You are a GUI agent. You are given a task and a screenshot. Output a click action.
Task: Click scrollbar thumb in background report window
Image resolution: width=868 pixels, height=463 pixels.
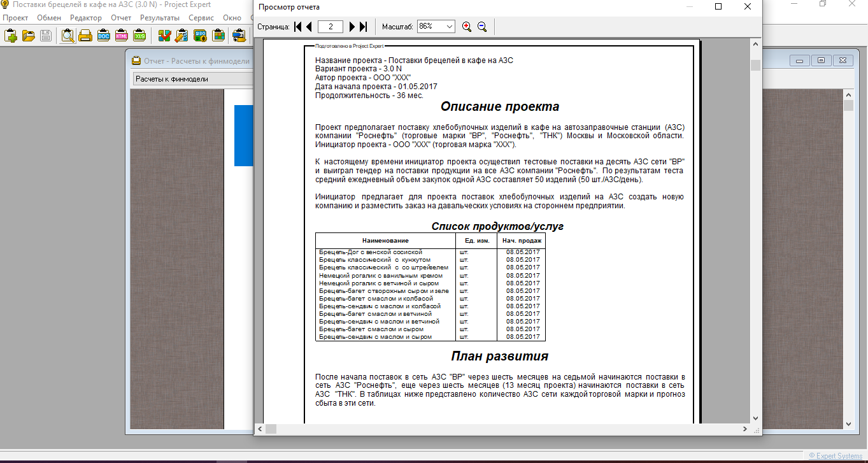[x=848, y=106]
